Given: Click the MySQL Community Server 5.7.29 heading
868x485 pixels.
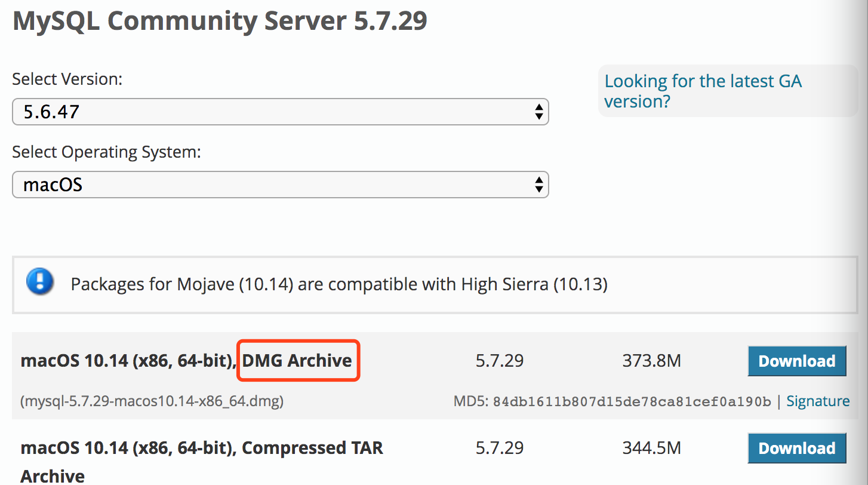Looking at the screenshot, I should (x=220, y=22).
